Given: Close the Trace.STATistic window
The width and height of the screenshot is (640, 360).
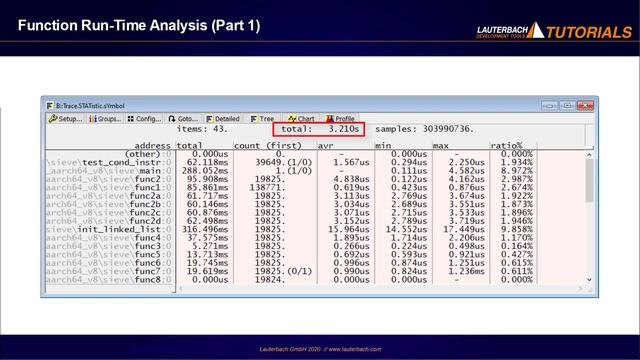Looking at the screenshot, I should pyautogui.click(x=585, y=106).
